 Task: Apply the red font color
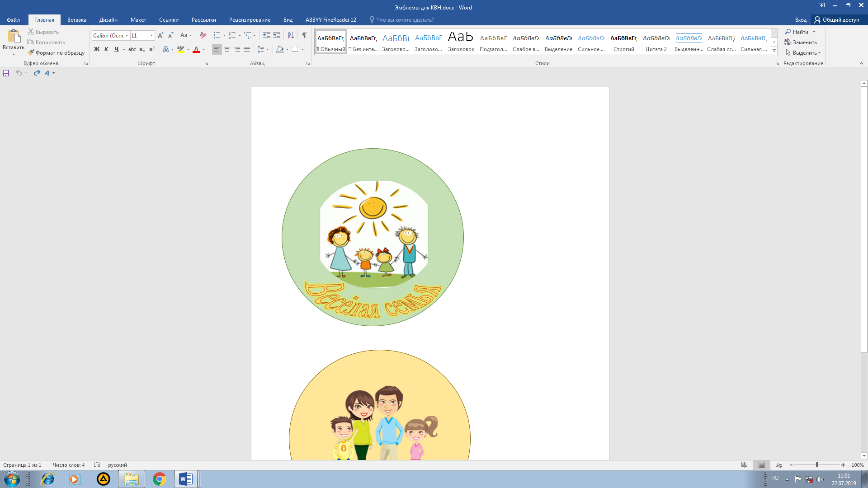pos(196,49)
